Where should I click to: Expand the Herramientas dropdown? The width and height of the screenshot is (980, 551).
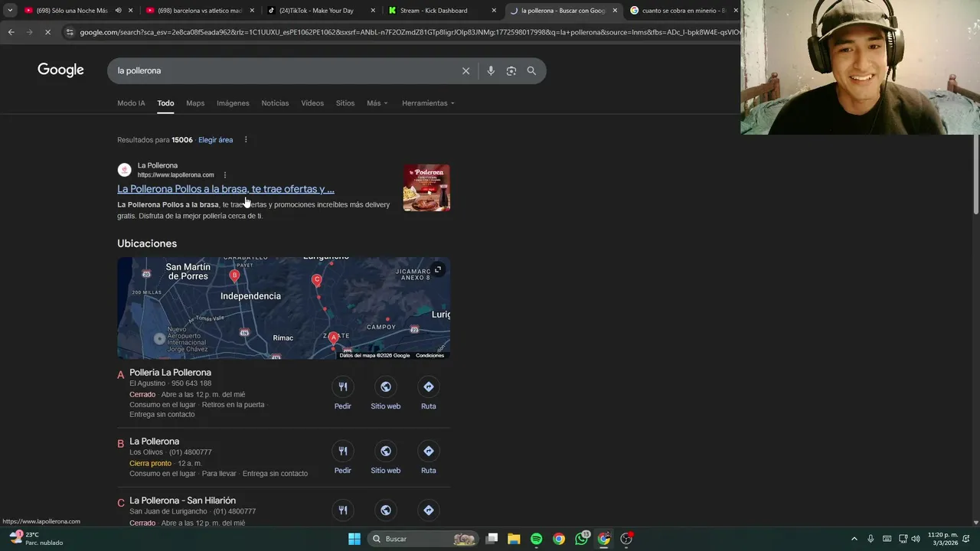pos(428,103)
